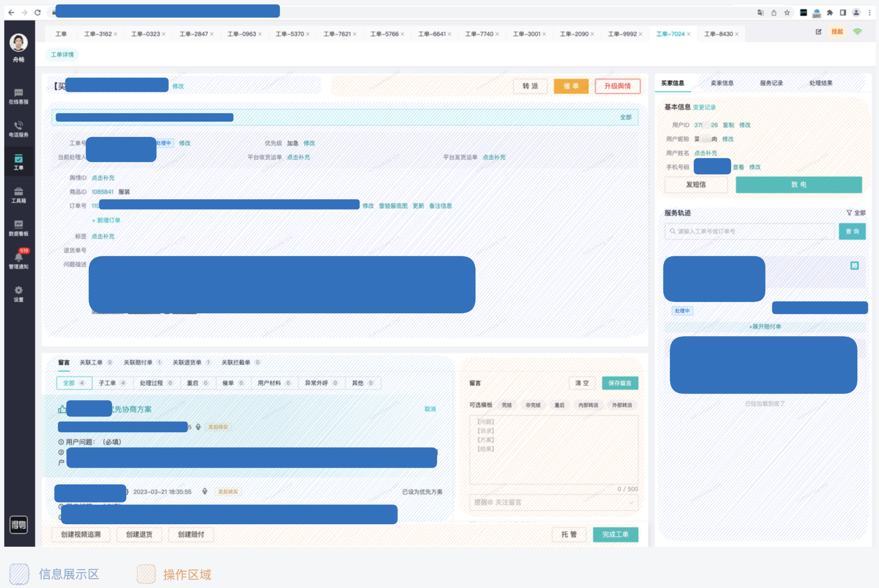Select the 非完结 template option

tap(533, 405)
